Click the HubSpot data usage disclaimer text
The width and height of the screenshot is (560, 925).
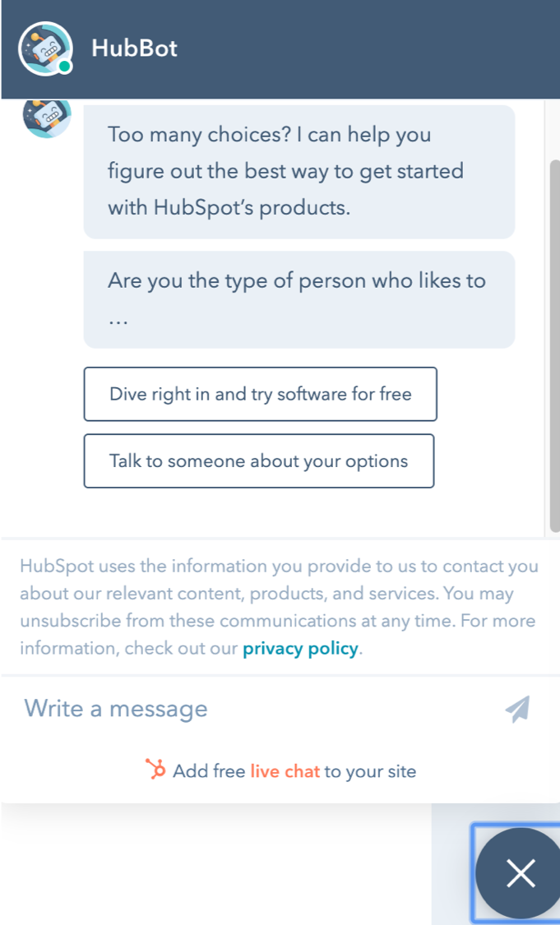click(x=279, y=607)
